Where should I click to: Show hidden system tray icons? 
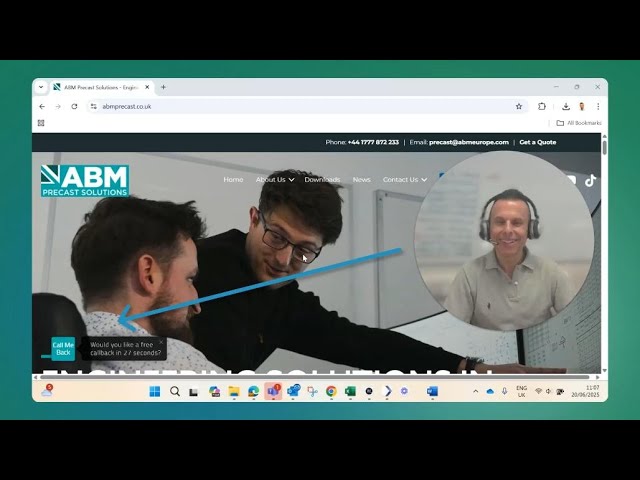(x=476, y=391)
